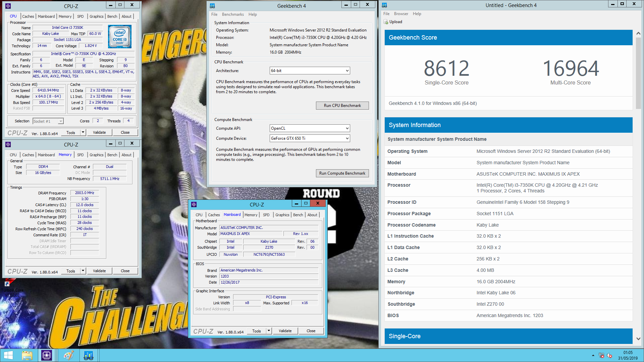Image resolution: width=644 pixels, height=362 pixels.
Task: Click Close in top CPU-Z window
Action: point(125,132)
